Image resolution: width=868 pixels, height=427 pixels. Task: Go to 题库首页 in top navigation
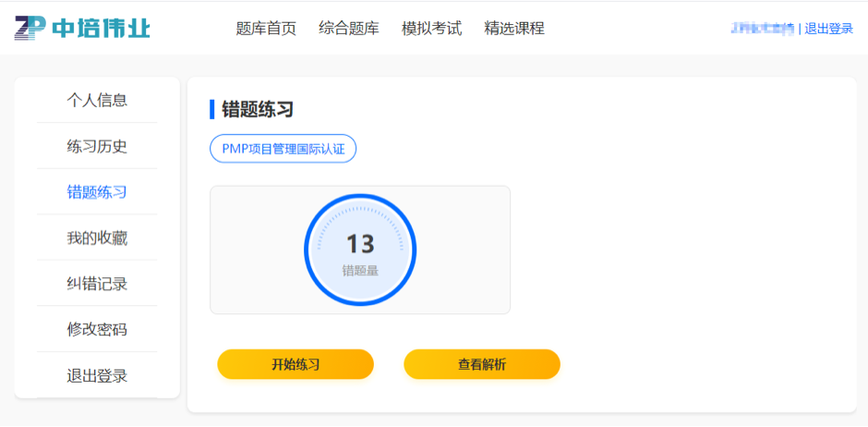coord(266,29)
